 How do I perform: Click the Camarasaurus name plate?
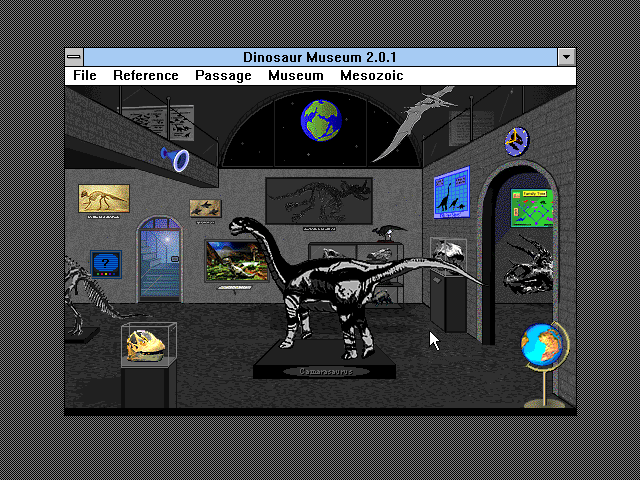tap(326, 371)
